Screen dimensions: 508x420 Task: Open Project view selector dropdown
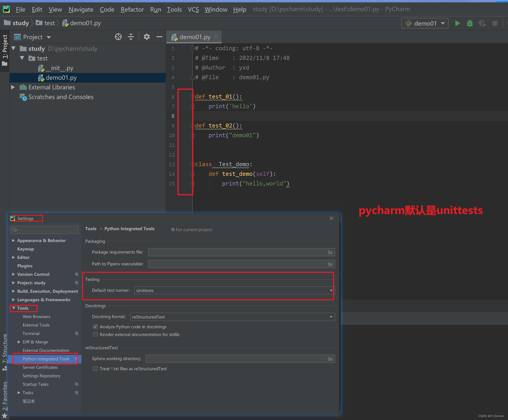click(33, 37)
